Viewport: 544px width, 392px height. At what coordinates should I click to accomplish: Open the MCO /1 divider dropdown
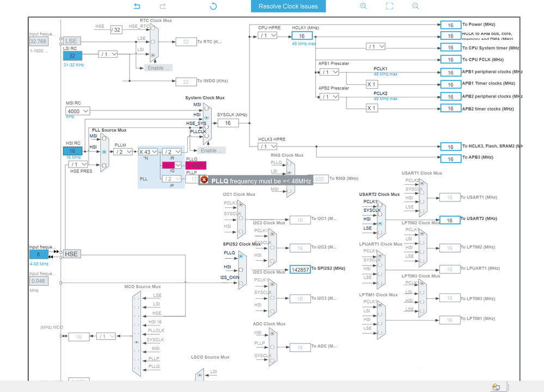tap(106, 336)
